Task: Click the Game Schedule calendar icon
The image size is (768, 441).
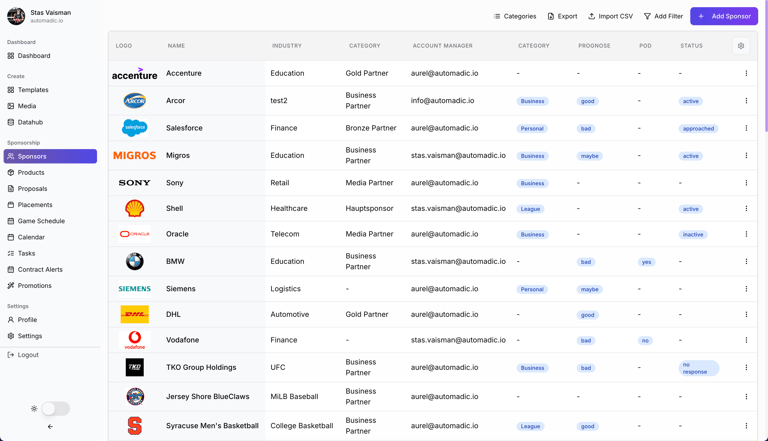Action: (x=11, y=221)
